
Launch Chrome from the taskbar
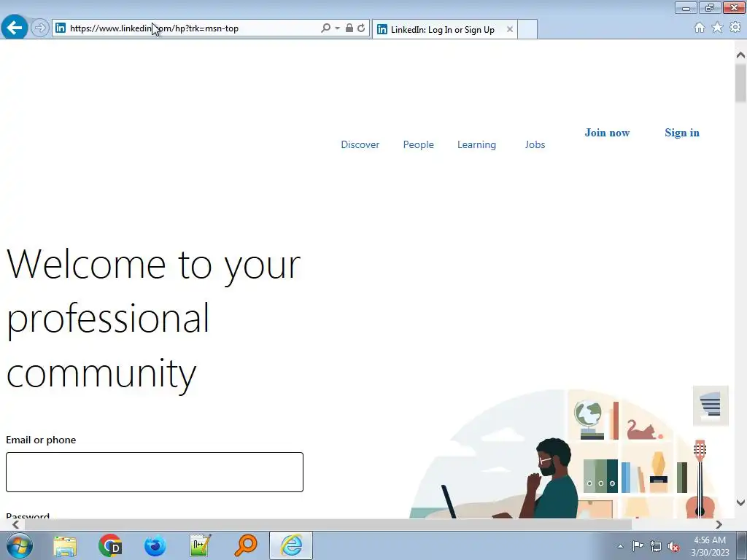click(x=110, y=545)
